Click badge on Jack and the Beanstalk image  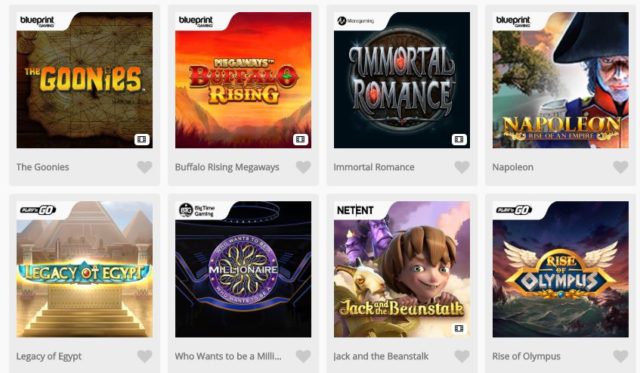point(459,329)
